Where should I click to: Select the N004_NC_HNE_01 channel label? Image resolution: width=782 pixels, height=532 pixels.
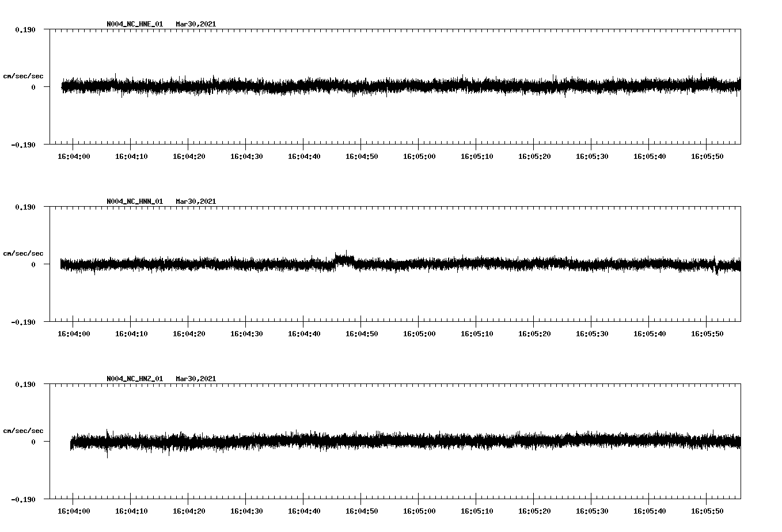pos(134,24)
